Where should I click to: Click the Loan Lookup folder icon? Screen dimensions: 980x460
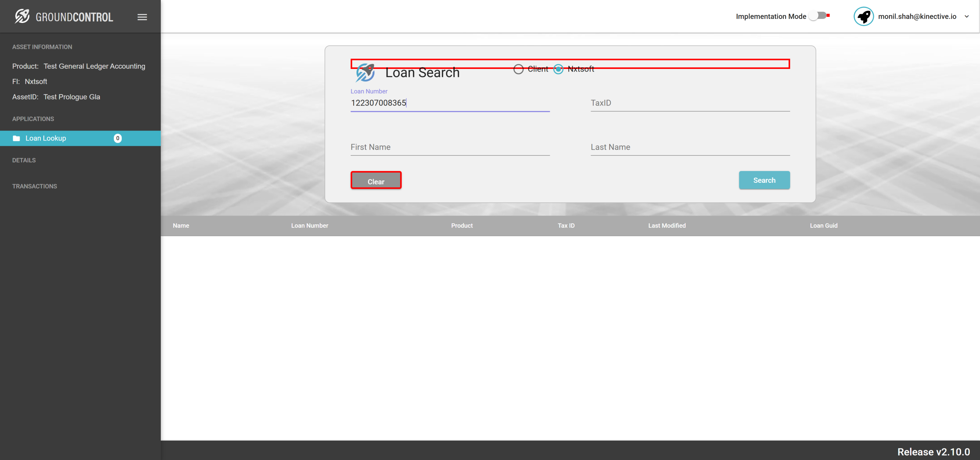16,138
